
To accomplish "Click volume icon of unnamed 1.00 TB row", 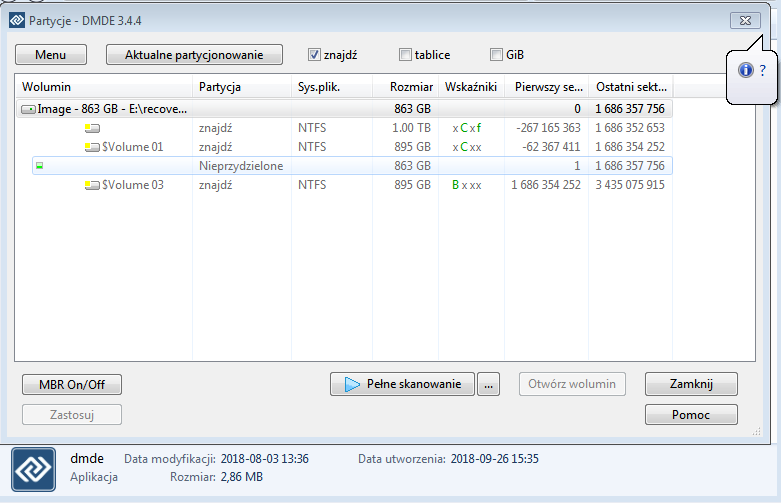I will [x=92, y=128].
